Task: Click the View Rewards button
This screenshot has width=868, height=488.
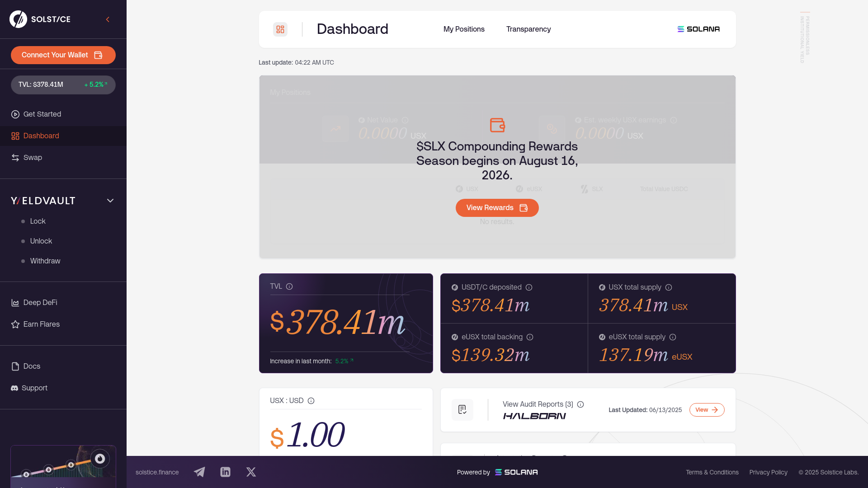Action: tap(497, 208)
